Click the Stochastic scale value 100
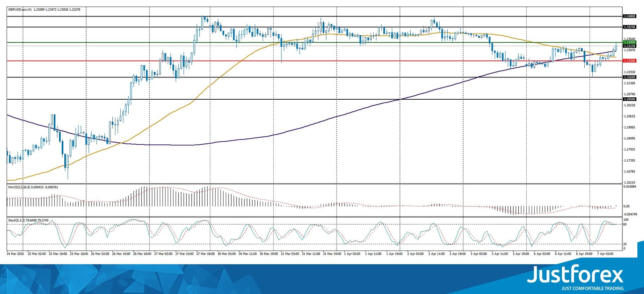 [x=626, y=220]
